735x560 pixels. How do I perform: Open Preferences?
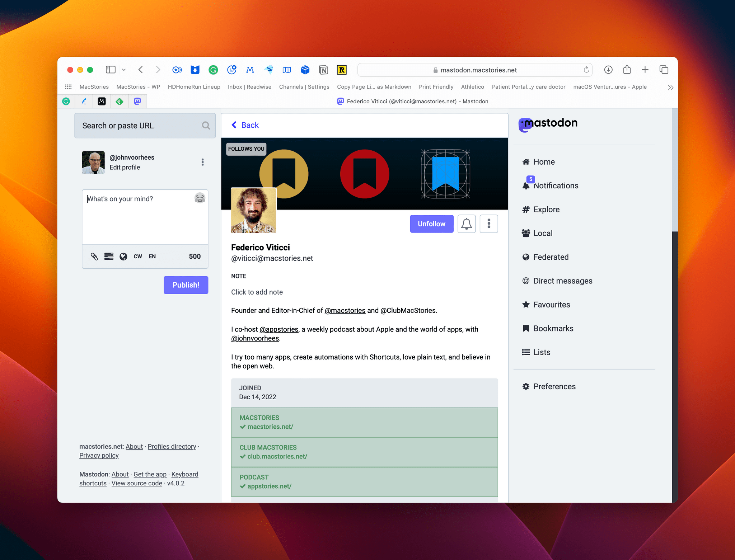549,386
